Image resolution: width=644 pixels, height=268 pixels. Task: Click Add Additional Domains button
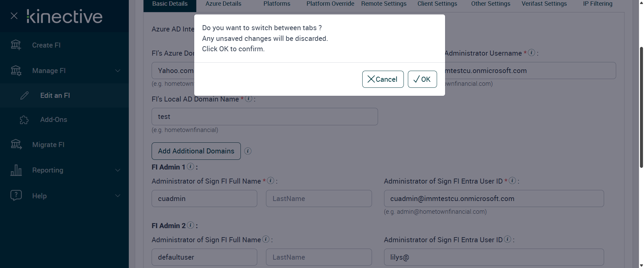coord(196,151)
